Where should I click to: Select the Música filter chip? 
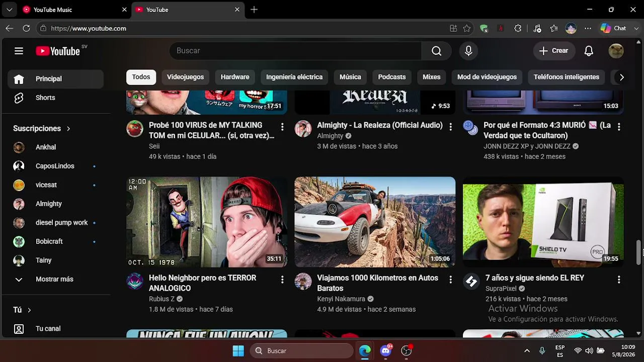coord(350,77)
